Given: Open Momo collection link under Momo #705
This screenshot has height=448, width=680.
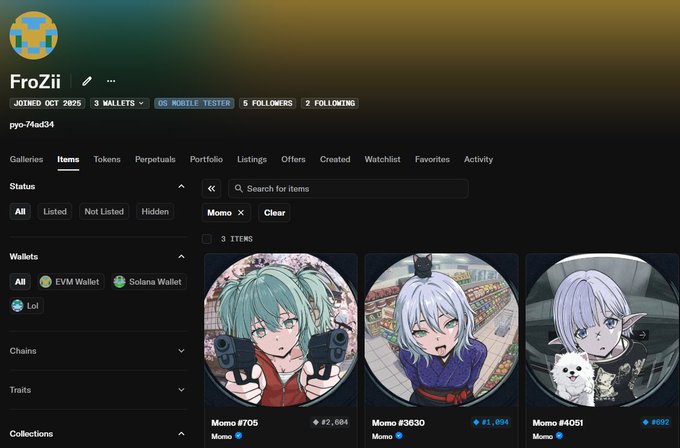Looking at the screenshot, I should coord(222,436).
